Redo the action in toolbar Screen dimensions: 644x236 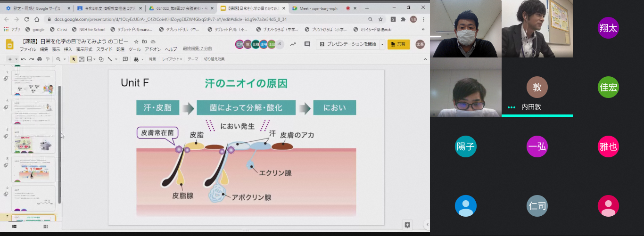(32, 59)
